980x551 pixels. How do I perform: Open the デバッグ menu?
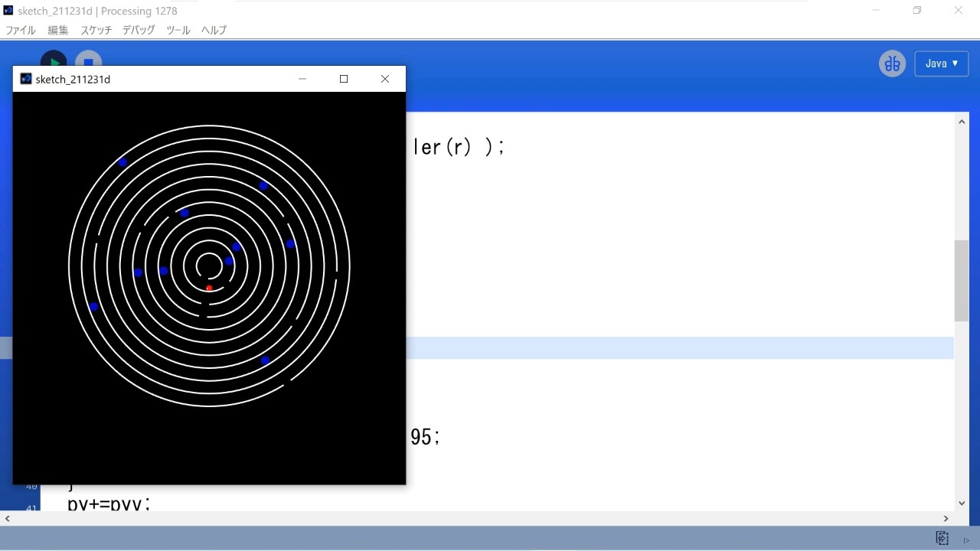coord(138,30)
